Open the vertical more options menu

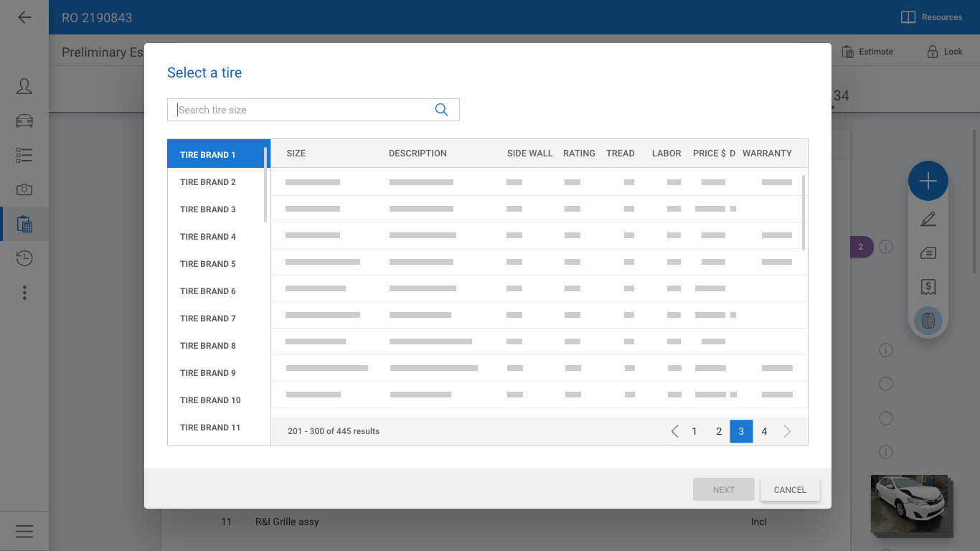(x=24, y=293)
